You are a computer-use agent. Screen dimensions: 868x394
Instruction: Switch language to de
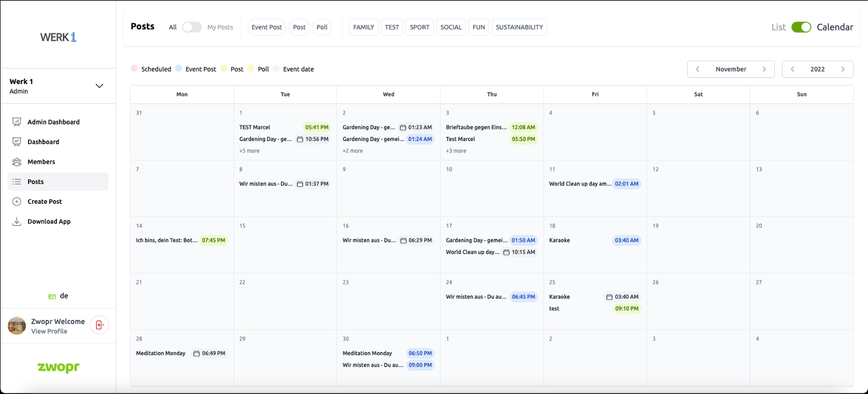click(64, 295)
